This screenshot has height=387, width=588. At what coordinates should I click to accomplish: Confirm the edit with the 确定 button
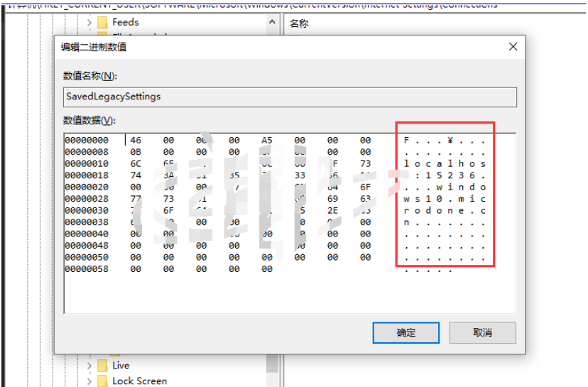click(405, 332)
